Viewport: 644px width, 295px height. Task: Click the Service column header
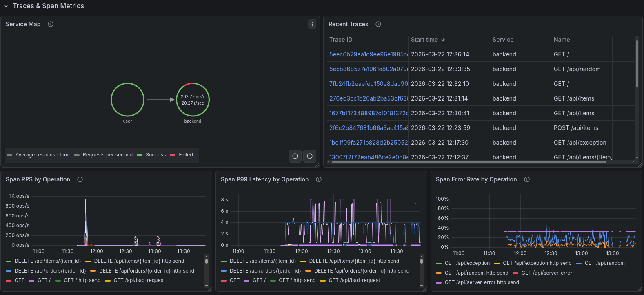coord(503,40)
